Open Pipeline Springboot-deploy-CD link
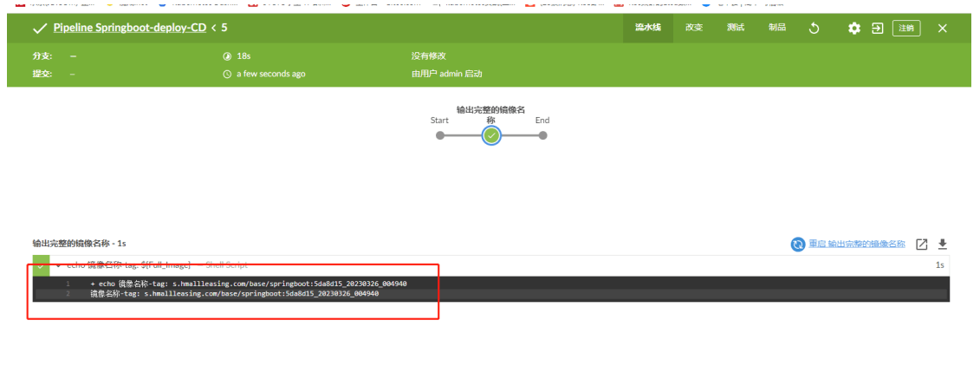Image resolution: width=980 pixels, height=392 pixels. (x=129, y=28)
